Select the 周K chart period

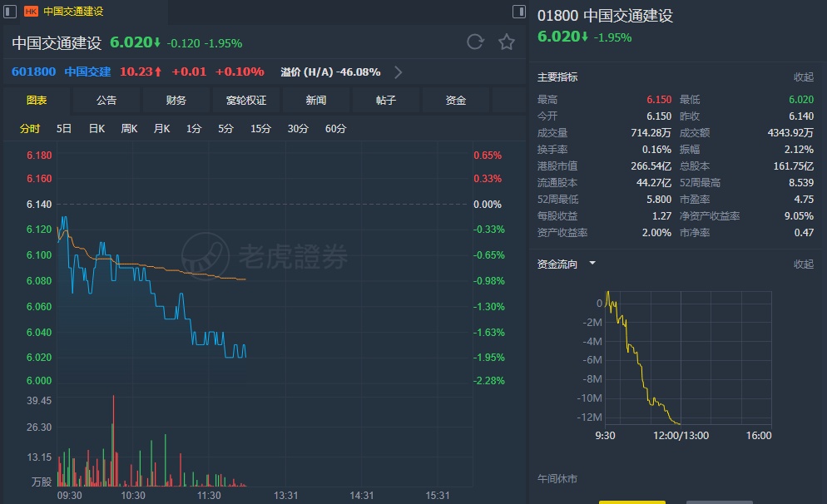tap(129, 129)
